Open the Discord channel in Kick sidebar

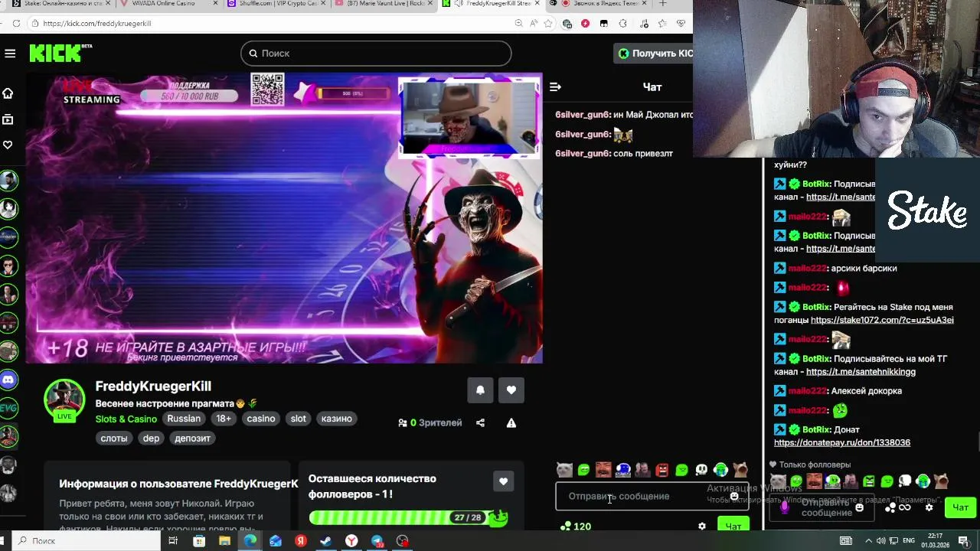tap(8, 380)
